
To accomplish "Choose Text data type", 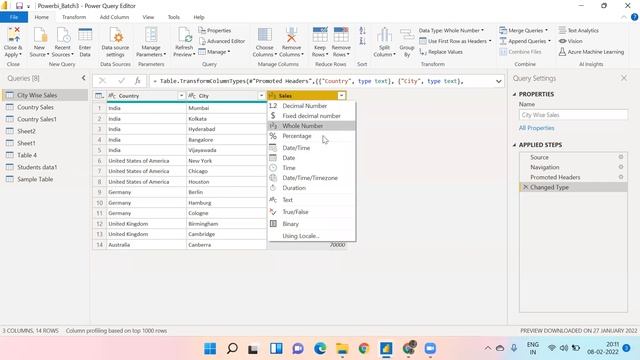I will point(311,200).
